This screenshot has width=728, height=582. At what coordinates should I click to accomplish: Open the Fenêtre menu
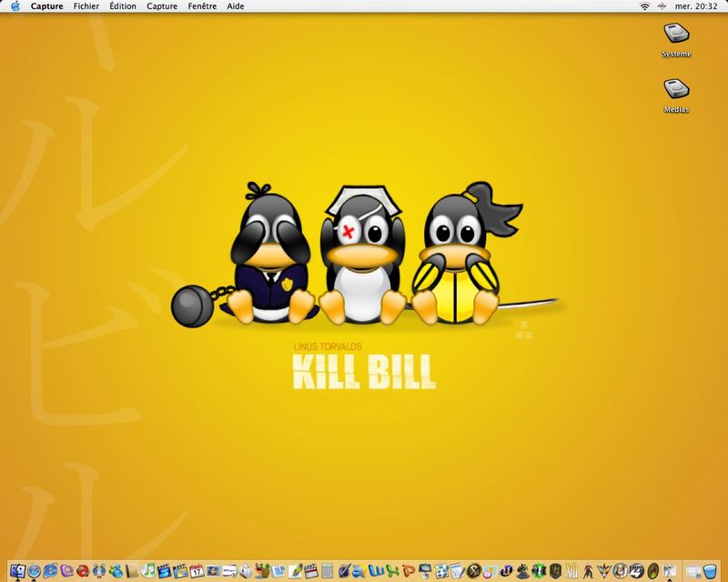pyautogui.click(x=202, y=6)
